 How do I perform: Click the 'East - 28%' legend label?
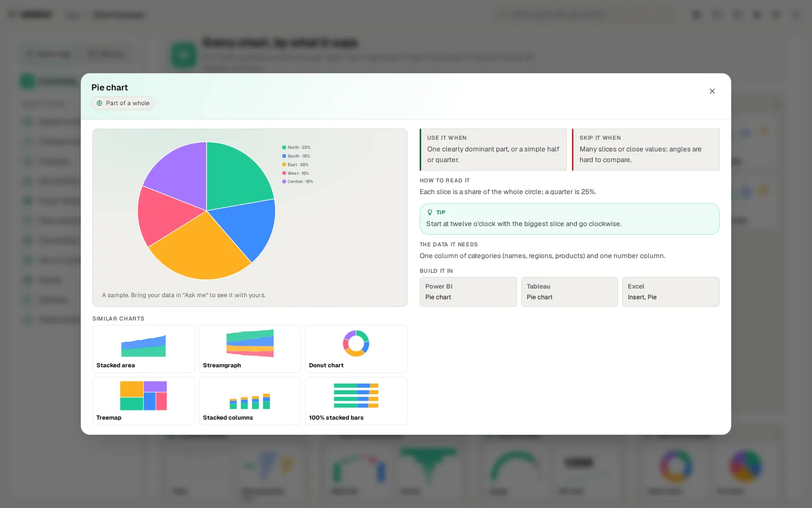[x=298, y=165]
